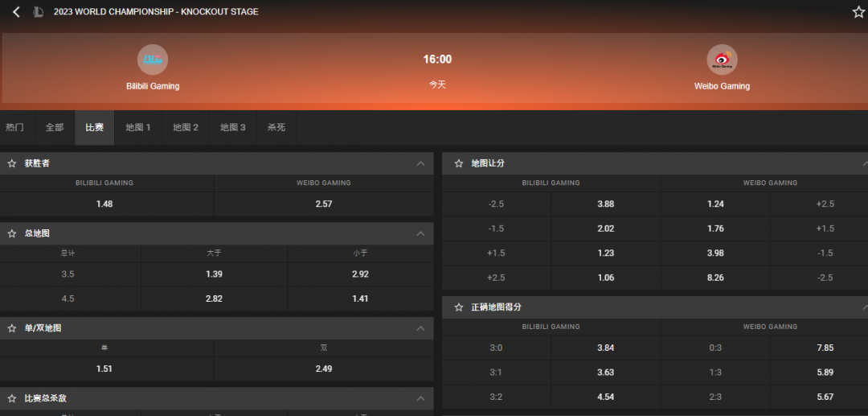This screenshot has height=416, width=868.
Task: Open the 地图 2 tab
Action: [186, 127]
